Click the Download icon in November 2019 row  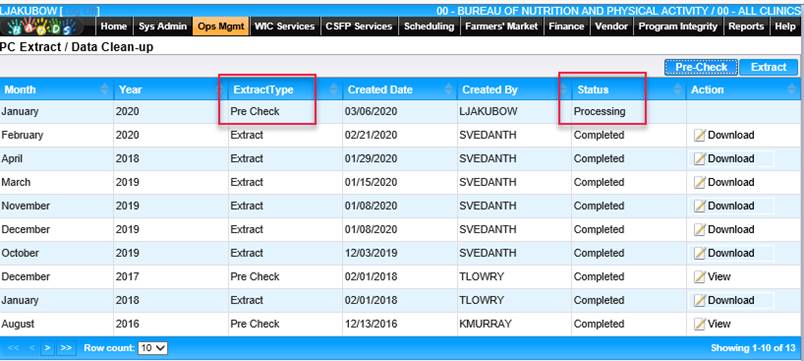[700, 206]
